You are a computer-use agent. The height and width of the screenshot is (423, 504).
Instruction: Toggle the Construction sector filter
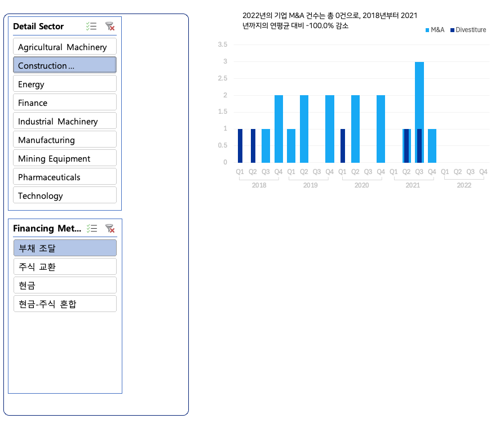[65, 65]
